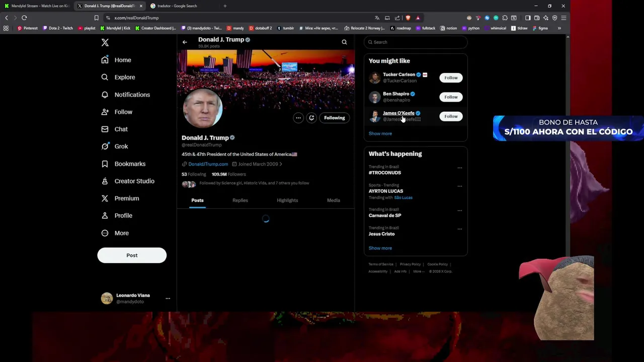Open the Home page from the sidebar

pos(116,60)
